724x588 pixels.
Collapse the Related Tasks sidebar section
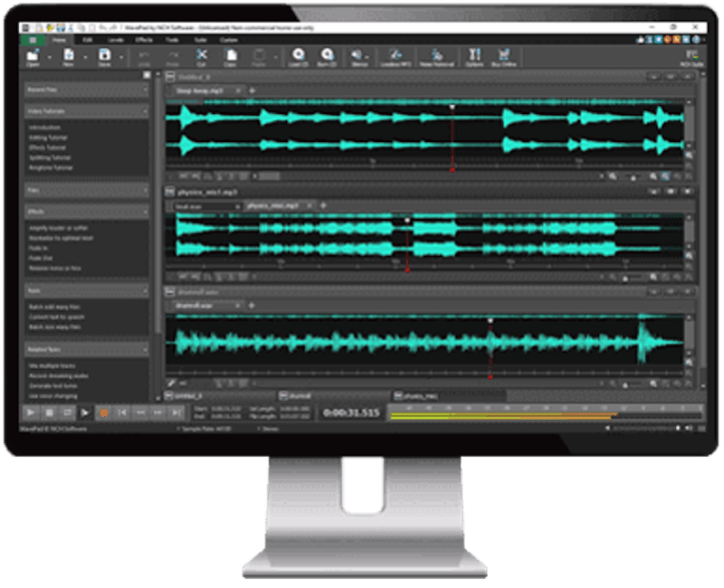[x=145, y=349]
